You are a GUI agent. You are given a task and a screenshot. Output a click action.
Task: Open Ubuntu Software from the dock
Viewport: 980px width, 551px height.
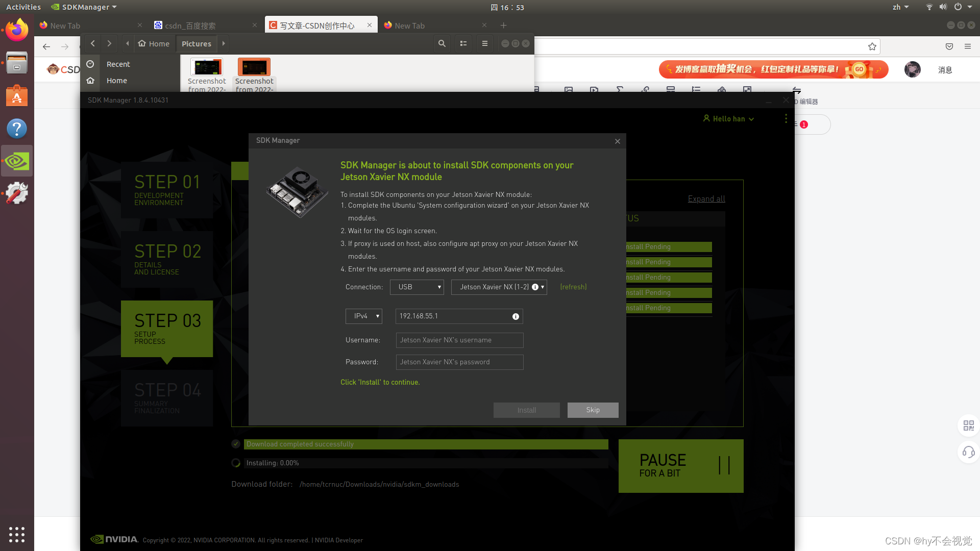pos(17,96)
